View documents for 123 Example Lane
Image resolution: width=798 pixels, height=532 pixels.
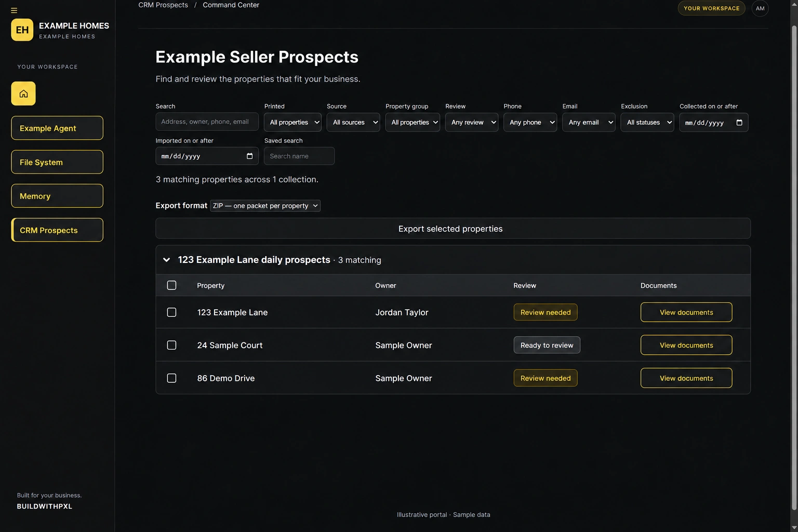point(686,312)
